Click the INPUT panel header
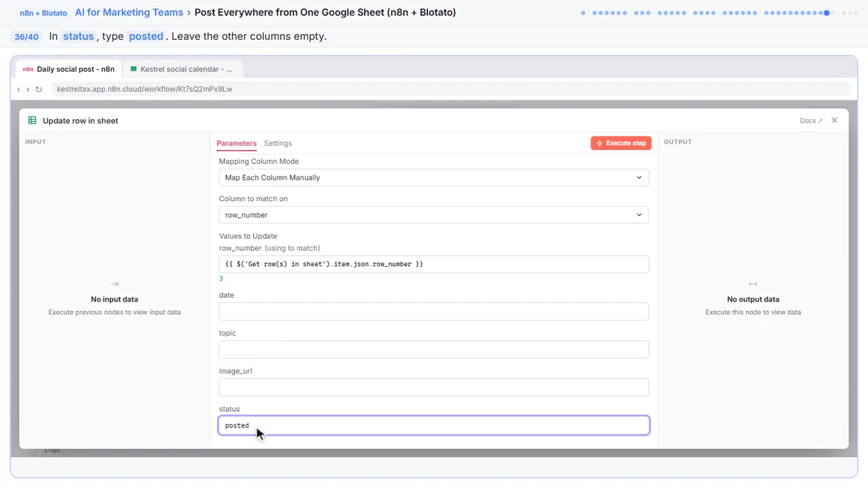The height and width of the screenshot is (488, 868). [x=35, y=142]
